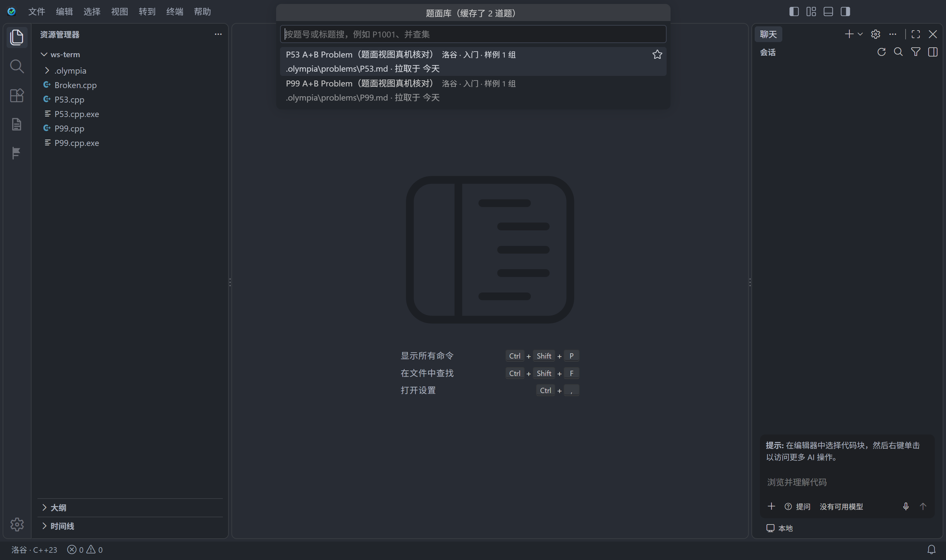Open the Search view in activity bar

point(17,66)
